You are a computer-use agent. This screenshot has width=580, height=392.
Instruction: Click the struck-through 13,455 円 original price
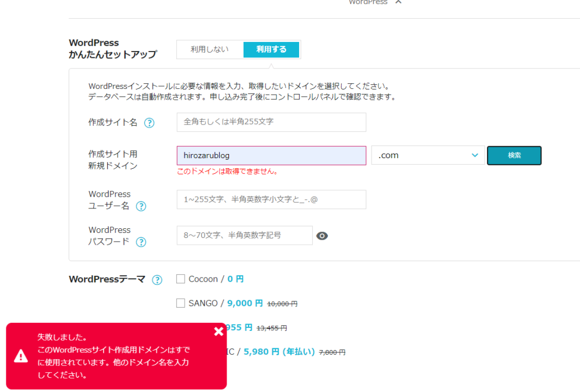(272, 328)
